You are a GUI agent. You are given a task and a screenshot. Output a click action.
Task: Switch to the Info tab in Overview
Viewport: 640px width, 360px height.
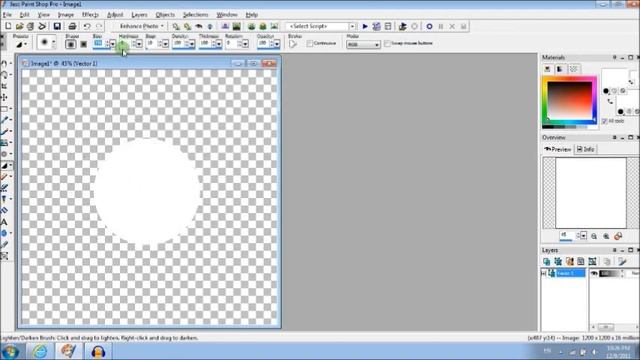(x=586, y=149)
